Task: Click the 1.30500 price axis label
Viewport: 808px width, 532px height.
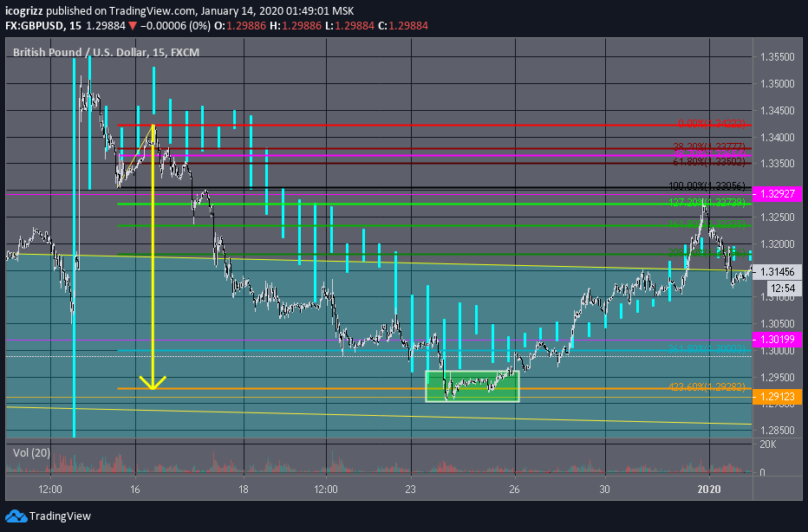Action: click(x=778, y=324)
